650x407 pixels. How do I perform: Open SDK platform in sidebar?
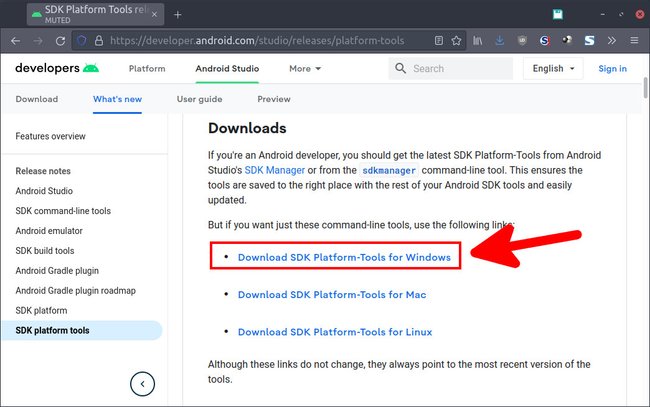pyautogui.click(x=41, y=310)
